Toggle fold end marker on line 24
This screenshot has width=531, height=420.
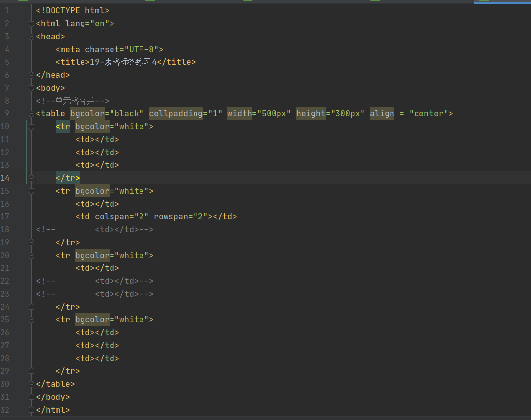point(31,307)
